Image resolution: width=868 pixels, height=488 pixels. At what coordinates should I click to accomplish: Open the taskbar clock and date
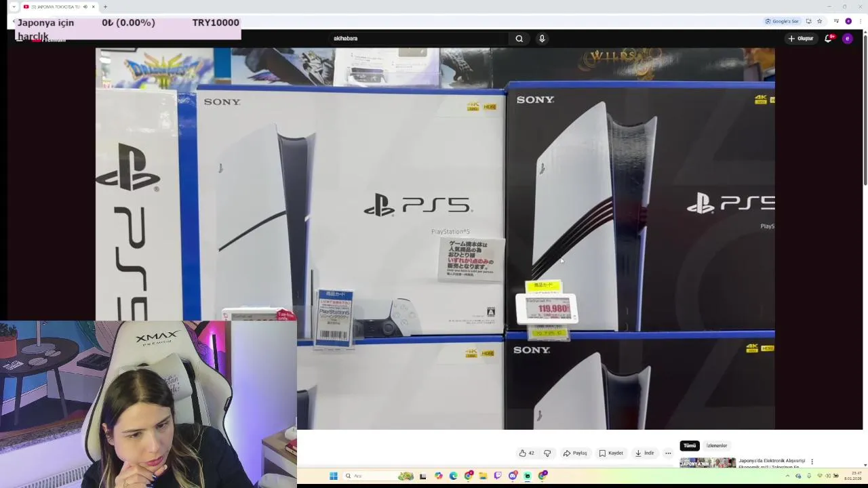coord(853,476)
